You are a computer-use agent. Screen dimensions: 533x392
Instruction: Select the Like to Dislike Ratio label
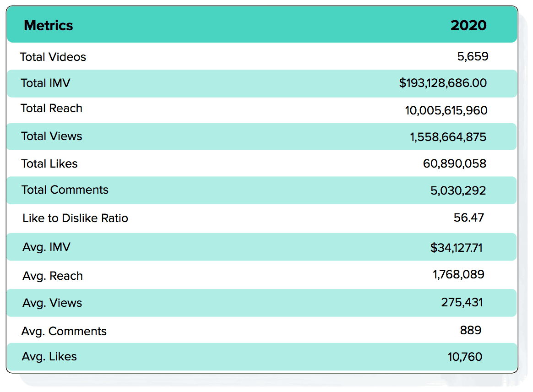(x=75, y=218)
